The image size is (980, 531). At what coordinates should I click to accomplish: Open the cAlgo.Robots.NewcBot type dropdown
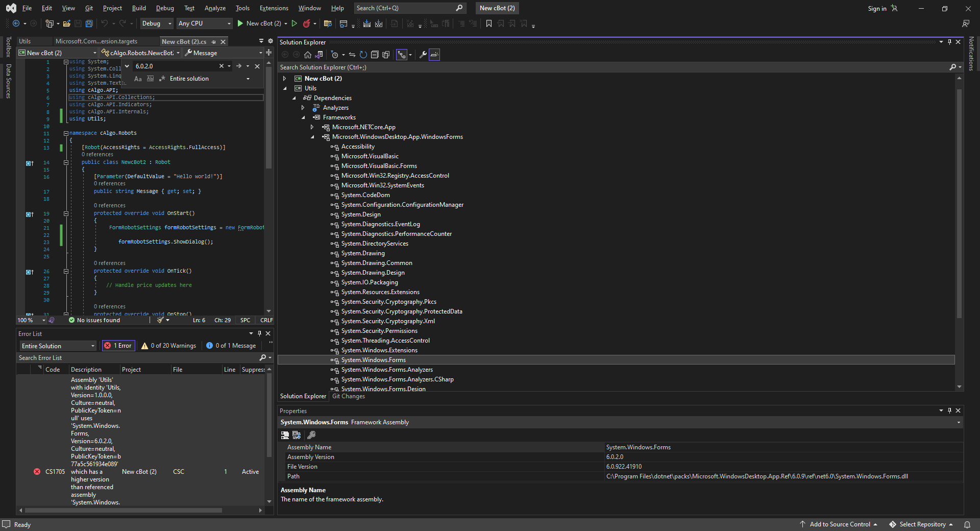(x=140, y=53)
